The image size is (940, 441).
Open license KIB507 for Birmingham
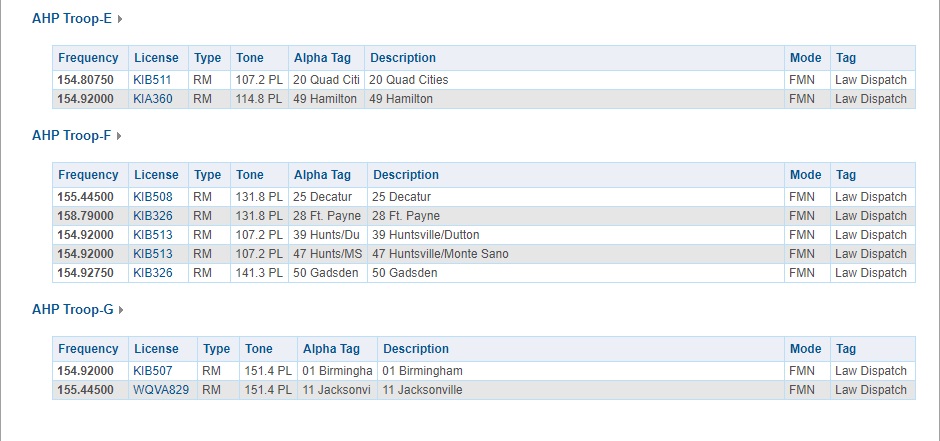click(x=153, y=371)
